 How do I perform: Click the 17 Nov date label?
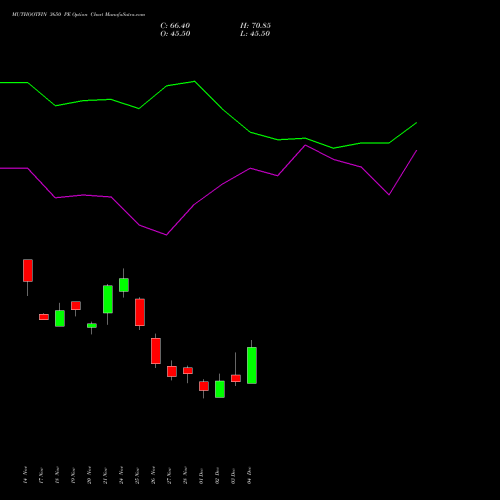pos(42,475)
